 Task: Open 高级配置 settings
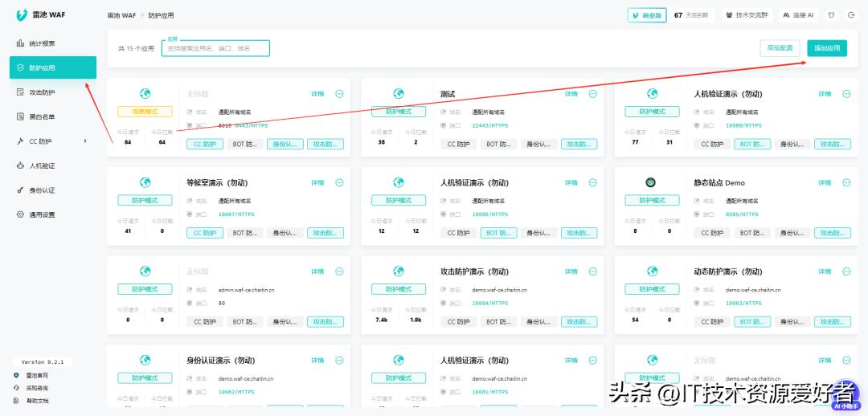pos(780,48)
